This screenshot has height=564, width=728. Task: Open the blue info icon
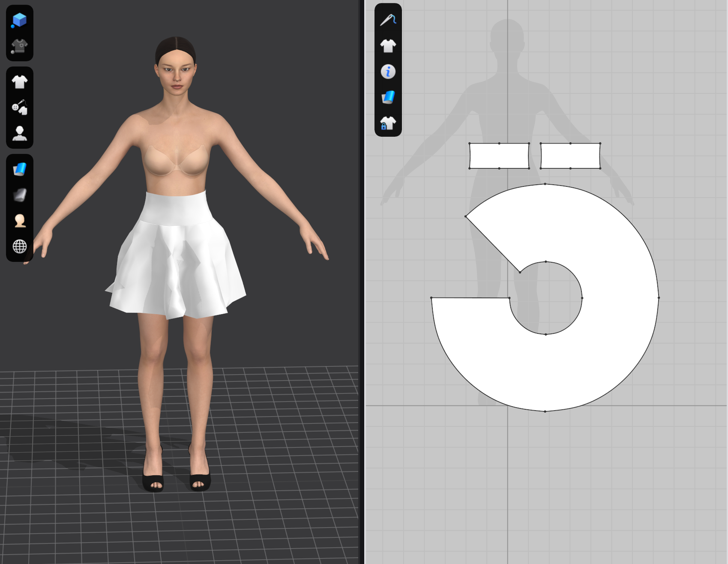click(x=388, y=72)
